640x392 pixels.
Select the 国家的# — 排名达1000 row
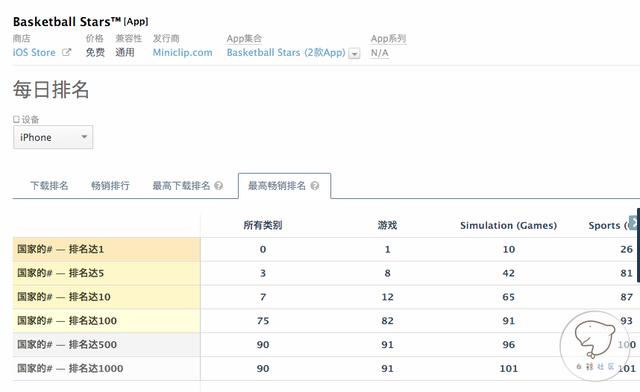click(107, 368)
